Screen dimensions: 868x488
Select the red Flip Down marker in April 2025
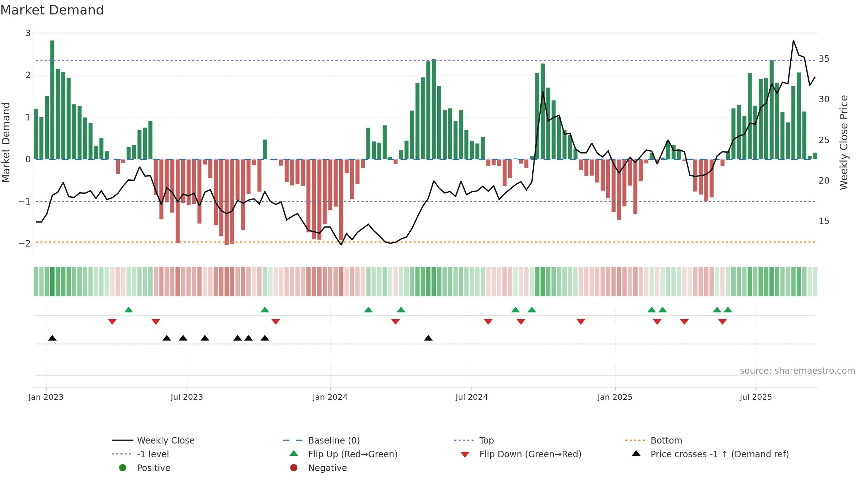tap(684, 322)
